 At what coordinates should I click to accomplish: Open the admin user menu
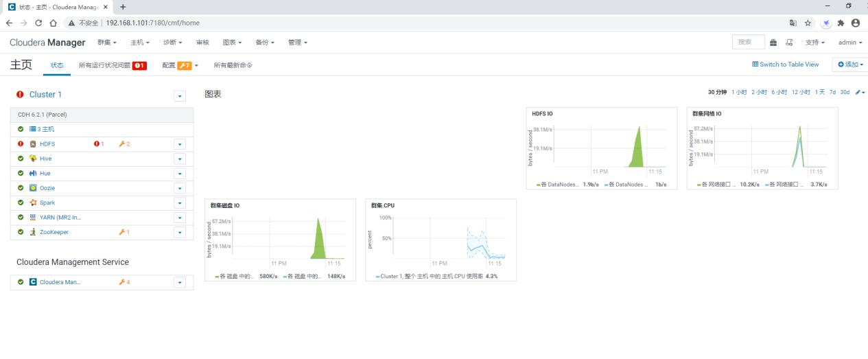coord(851,43)
